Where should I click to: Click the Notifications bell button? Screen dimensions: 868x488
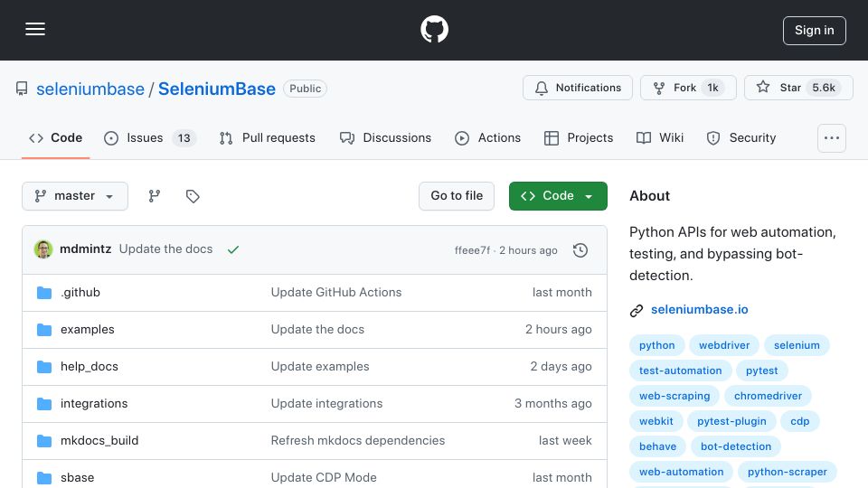[x=578, y=88]
